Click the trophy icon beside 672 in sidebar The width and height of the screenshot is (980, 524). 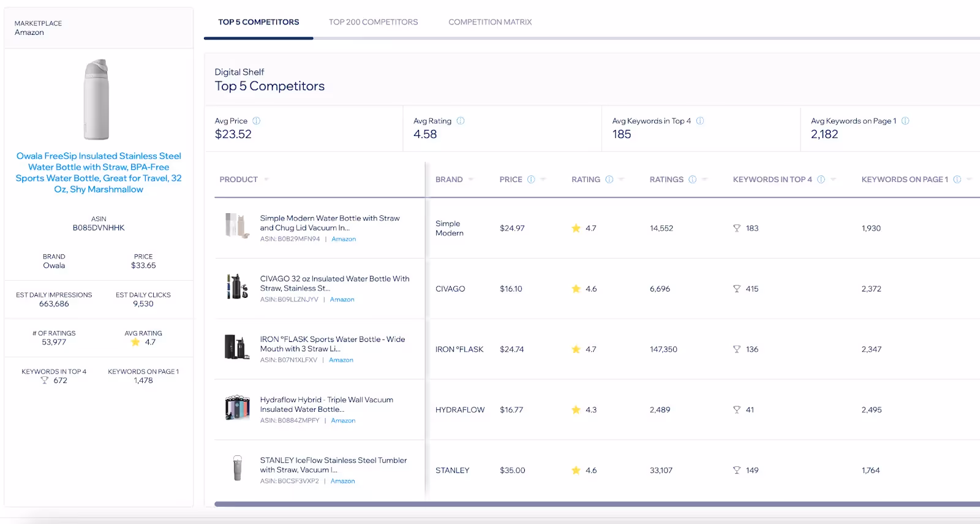tap(44, 381)
